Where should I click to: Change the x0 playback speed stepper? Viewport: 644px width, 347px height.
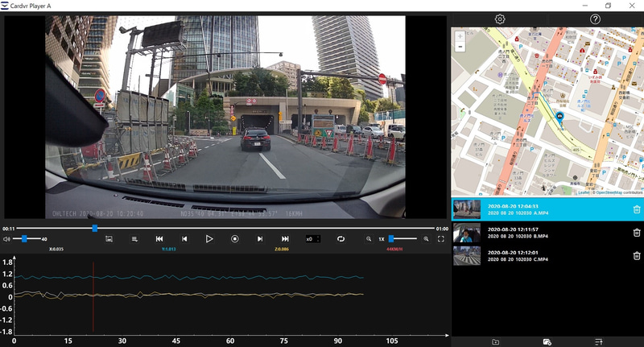pos(313,238)
